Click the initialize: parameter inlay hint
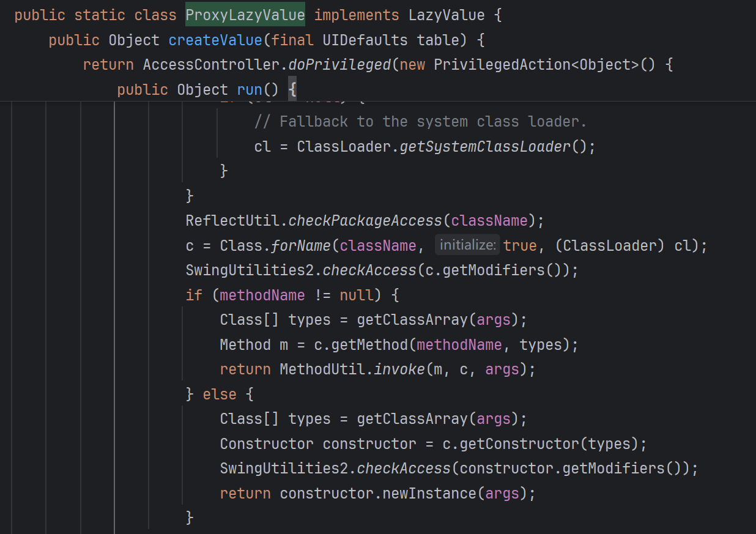 tap(467, 245)
